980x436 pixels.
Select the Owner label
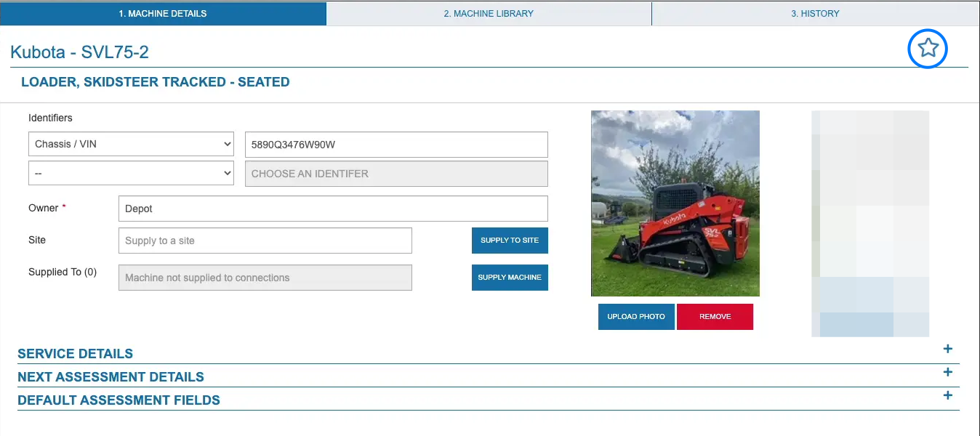point(43,208)
